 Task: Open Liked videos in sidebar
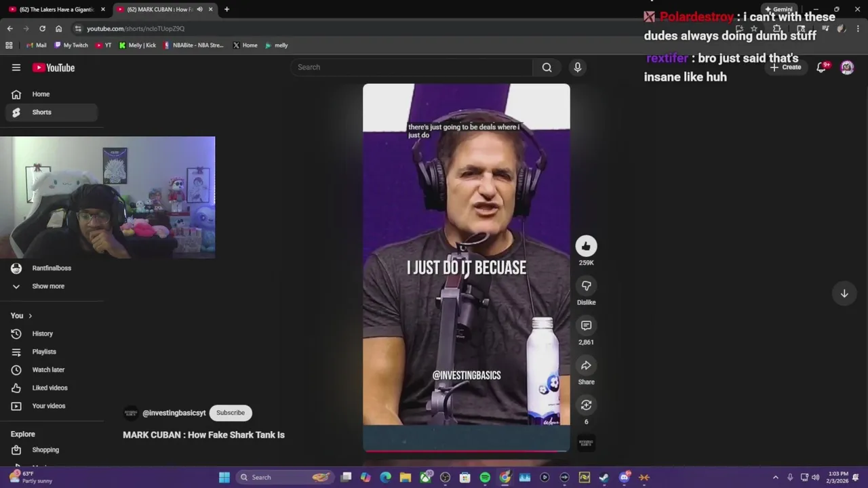click(51, 388)
